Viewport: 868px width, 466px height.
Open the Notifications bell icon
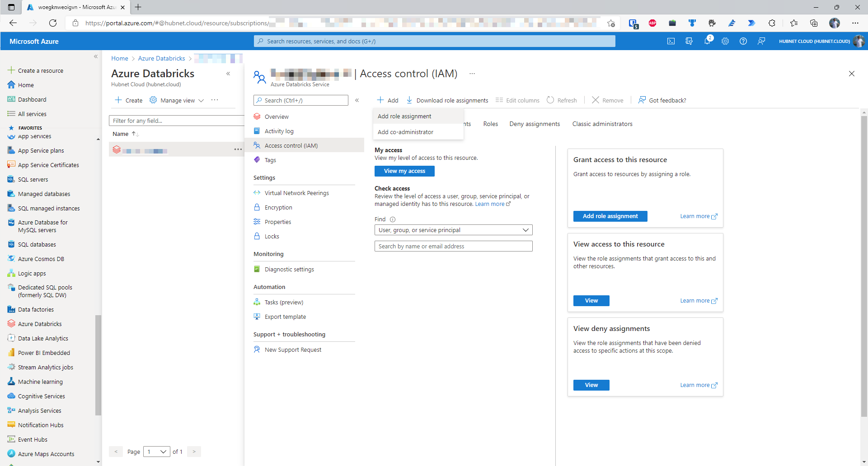(x=707, y=41)
